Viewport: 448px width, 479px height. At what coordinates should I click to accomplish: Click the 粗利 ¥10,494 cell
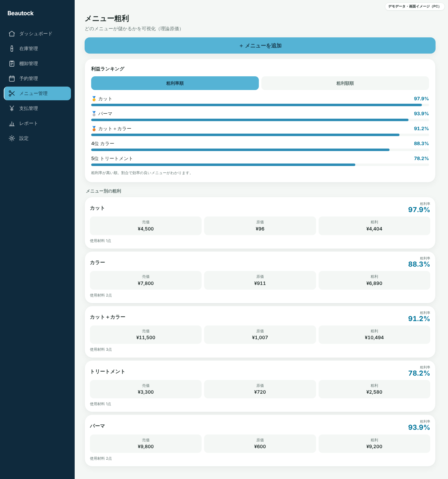pyautogui.click(x=374, y=334)
